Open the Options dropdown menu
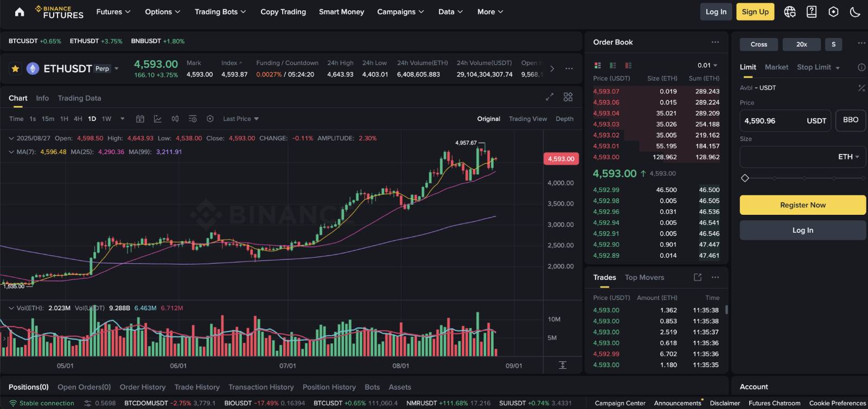Viewport: 868px width, 409px height. (x=162, y=12)
